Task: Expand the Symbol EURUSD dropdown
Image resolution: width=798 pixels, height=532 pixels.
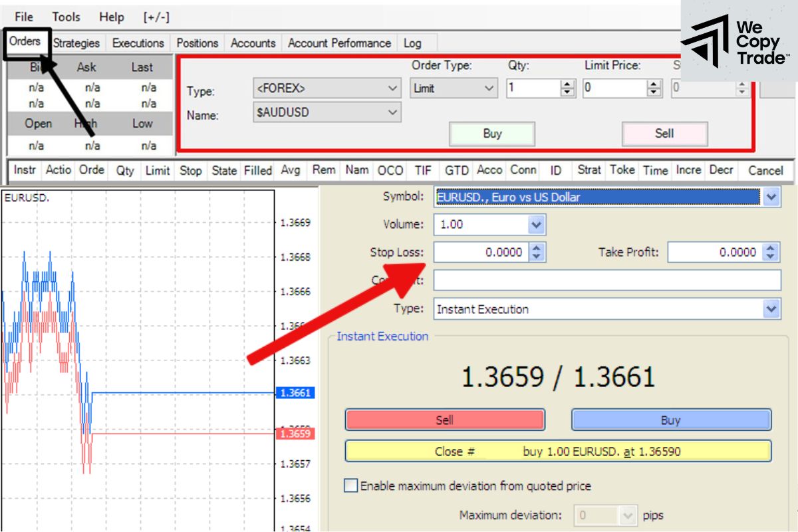Action: pos(771,197)
